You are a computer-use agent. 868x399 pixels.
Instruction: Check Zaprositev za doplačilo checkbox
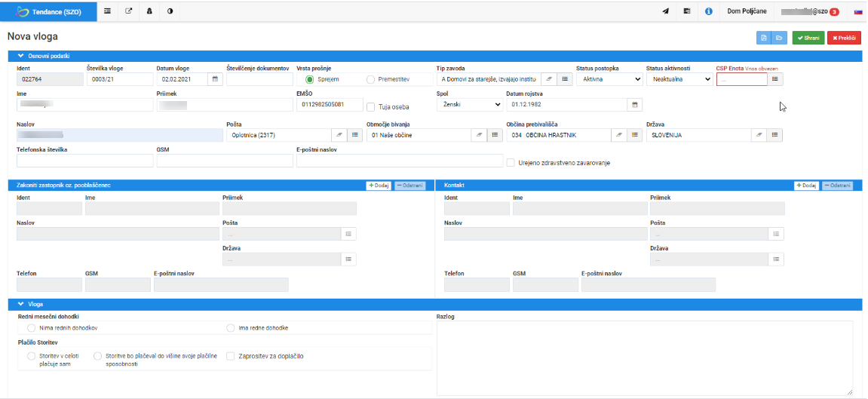click(231, 357)
